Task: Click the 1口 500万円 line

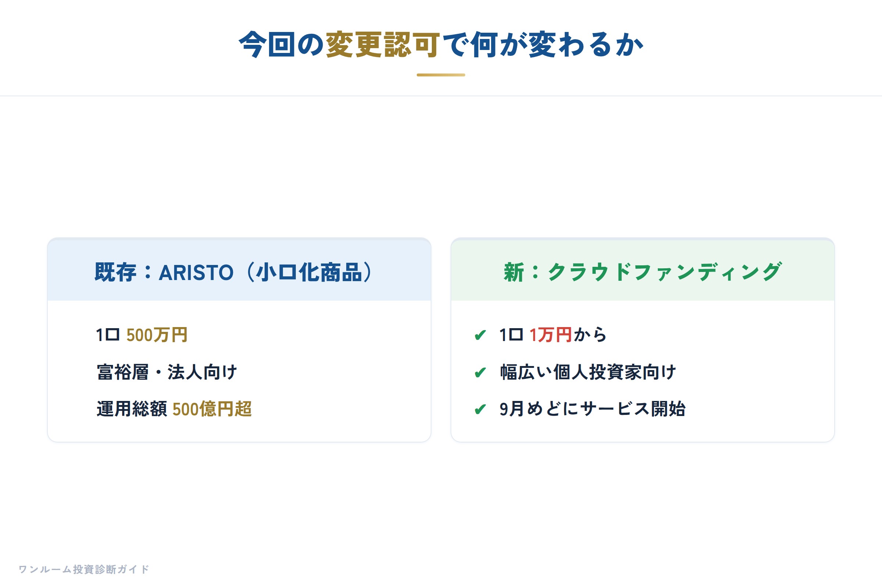Action: coord(142,335)
